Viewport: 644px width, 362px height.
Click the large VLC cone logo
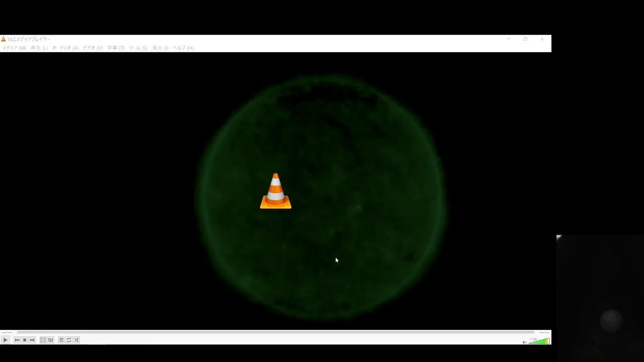point(276,191)
